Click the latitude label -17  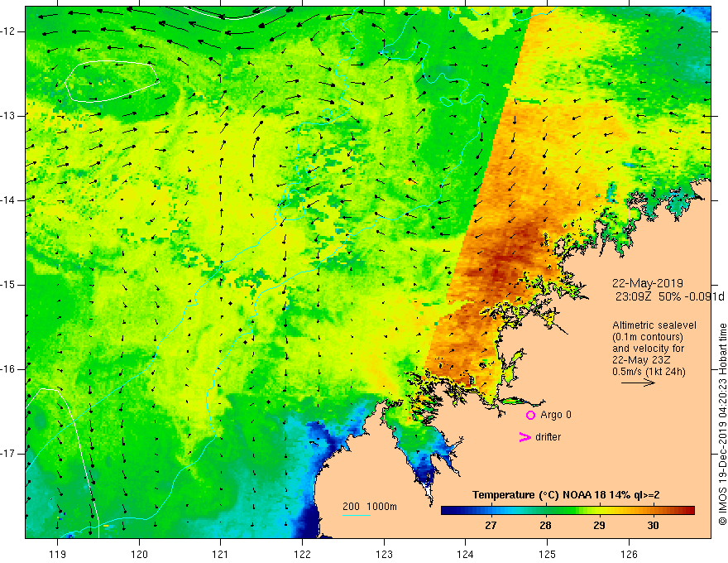pyautogui.click(x=8, y=454)
